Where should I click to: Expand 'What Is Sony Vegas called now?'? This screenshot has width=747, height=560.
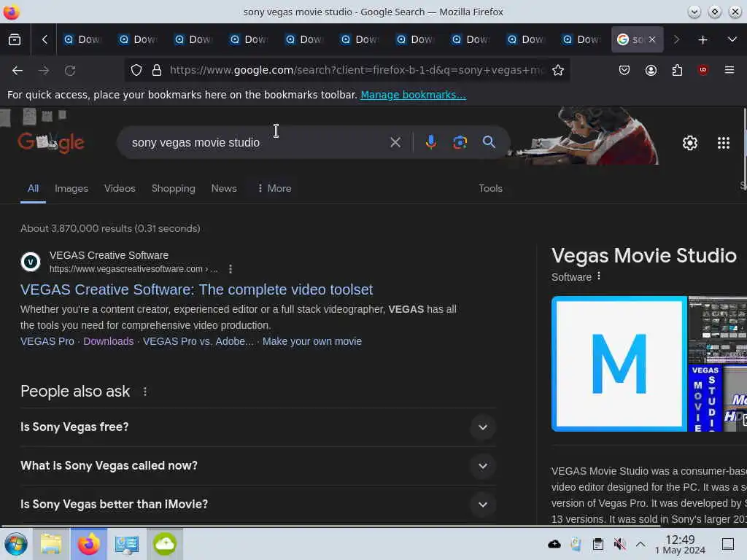(258, 466)
